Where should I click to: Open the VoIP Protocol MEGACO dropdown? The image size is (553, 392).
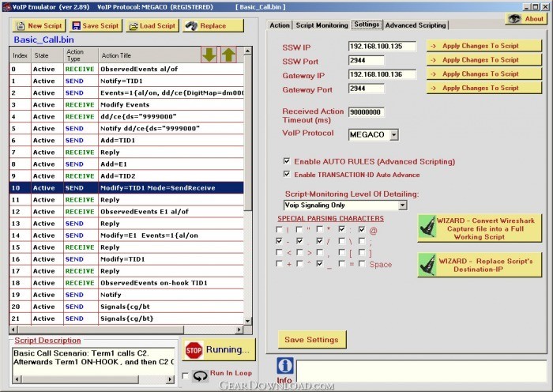point(394,134)
